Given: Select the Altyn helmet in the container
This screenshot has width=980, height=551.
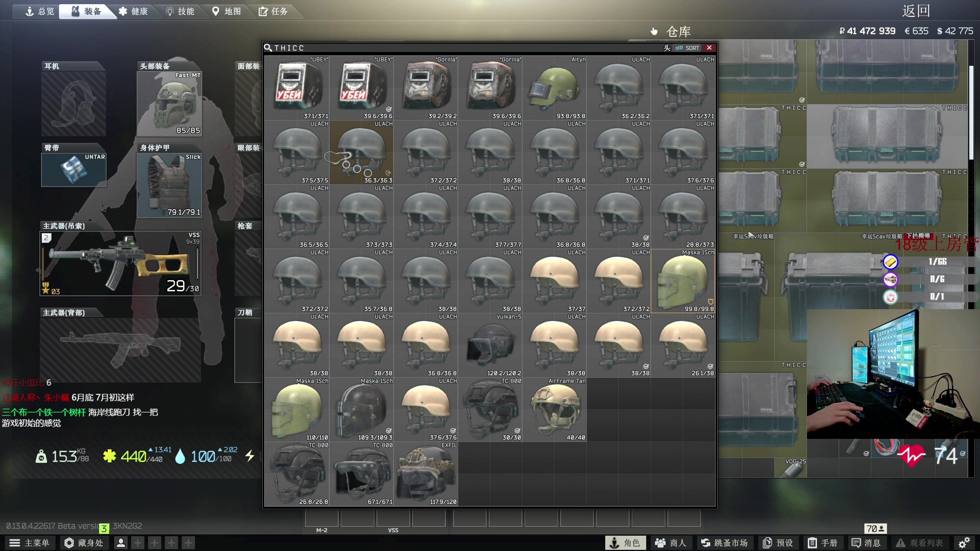Looking at the screenshot, I should tap(554, 88).
